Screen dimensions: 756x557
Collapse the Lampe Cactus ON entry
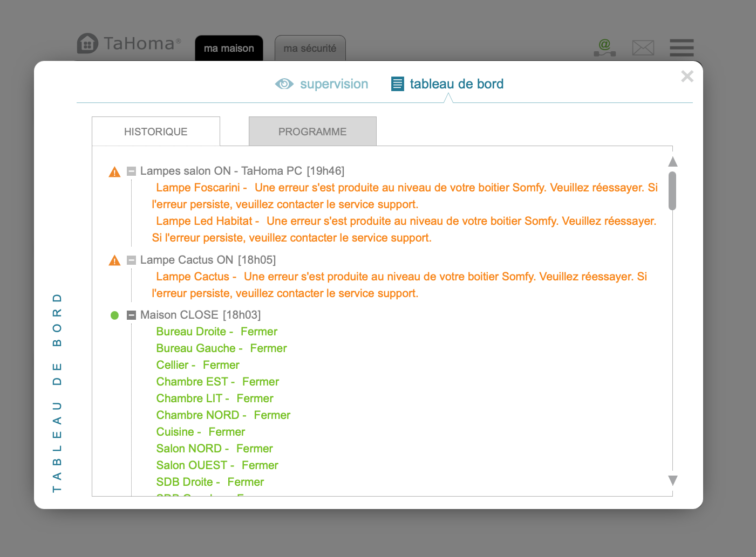pos(131,260)
